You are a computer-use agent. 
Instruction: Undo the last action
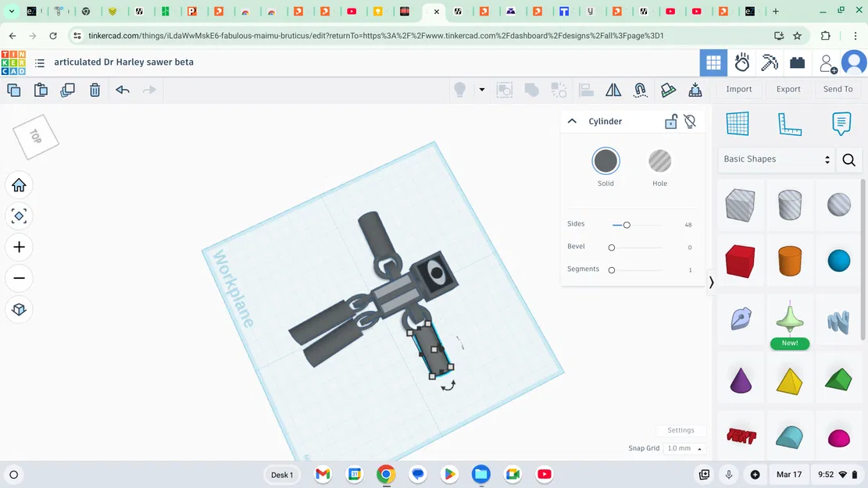click(x=123, y=90)
